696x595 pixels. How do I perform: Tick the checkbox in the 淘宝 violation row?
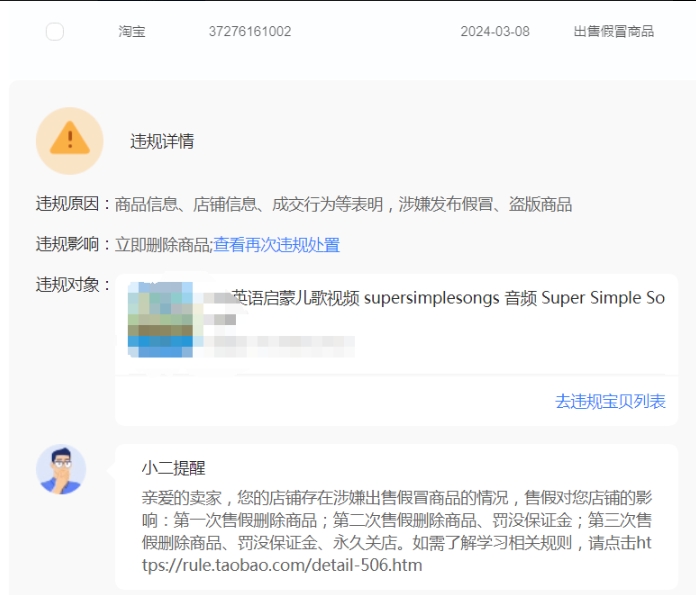pyautogui.click(x=55, y=32)
